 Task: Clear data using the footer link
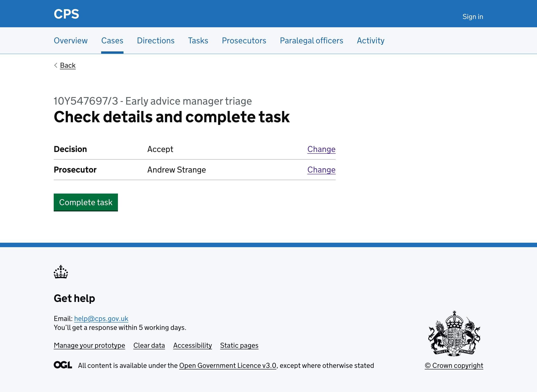[x=149, y=346]
